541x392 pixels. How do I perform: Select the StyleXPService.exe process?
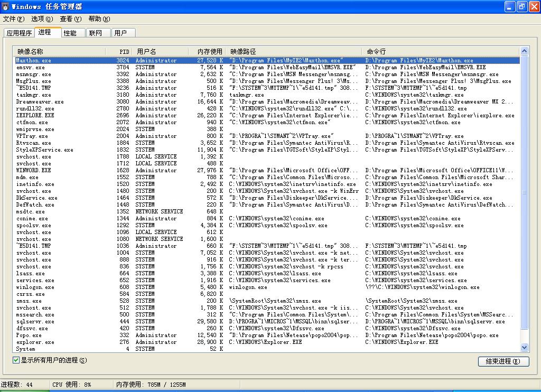267,150
